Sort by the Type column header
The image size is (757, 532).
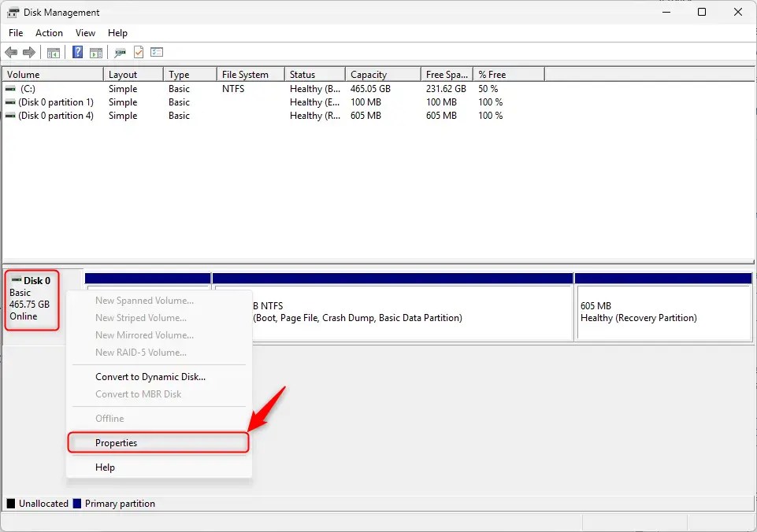click(190, 75)
